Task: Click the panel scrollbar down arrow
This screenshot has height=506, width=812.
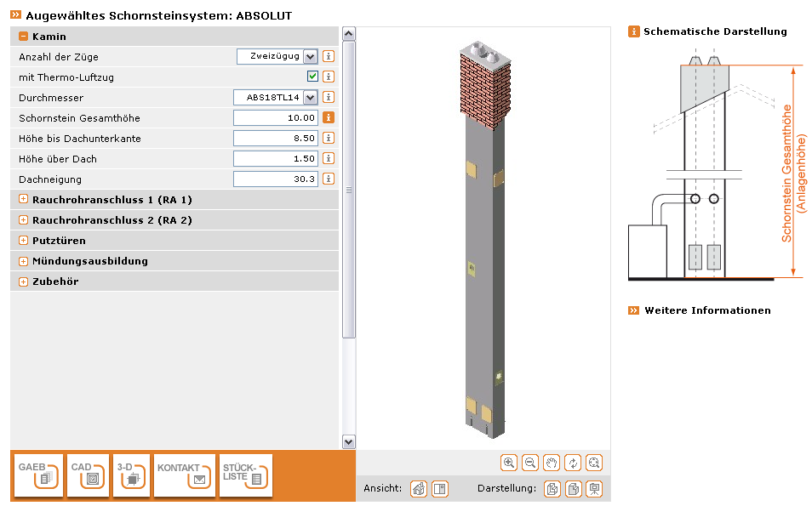Action: pyautogui.click(x=348, y=441)
